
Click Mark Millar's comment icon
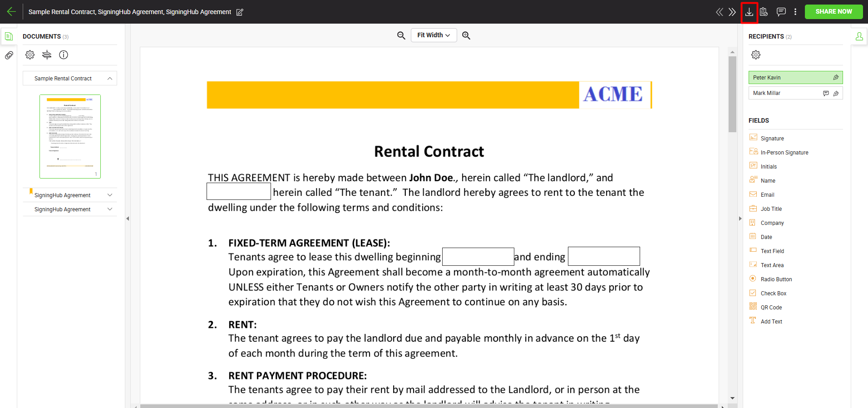tap(826, 93)
